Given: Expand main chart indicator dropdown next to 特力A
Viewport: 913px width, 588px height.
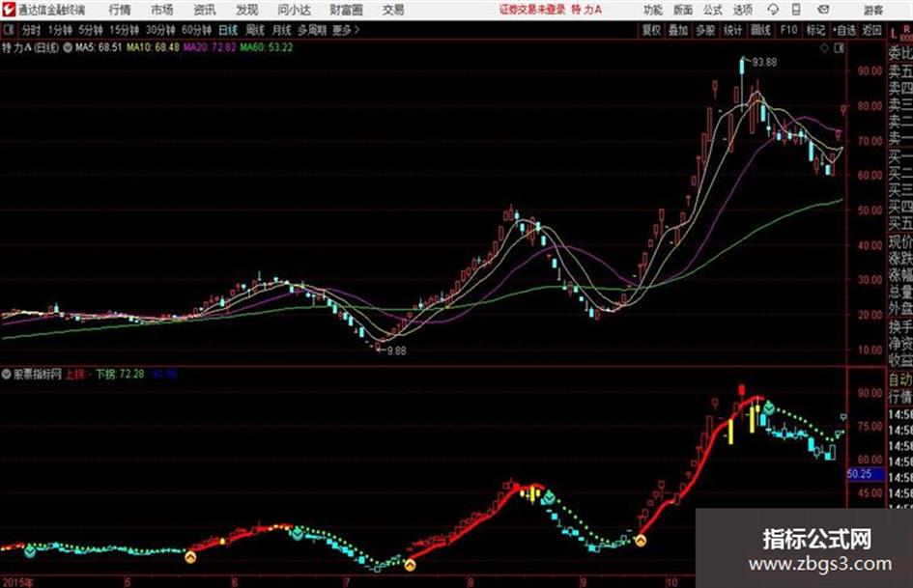Looking at the screenshot, I should [x=68, y=47].
